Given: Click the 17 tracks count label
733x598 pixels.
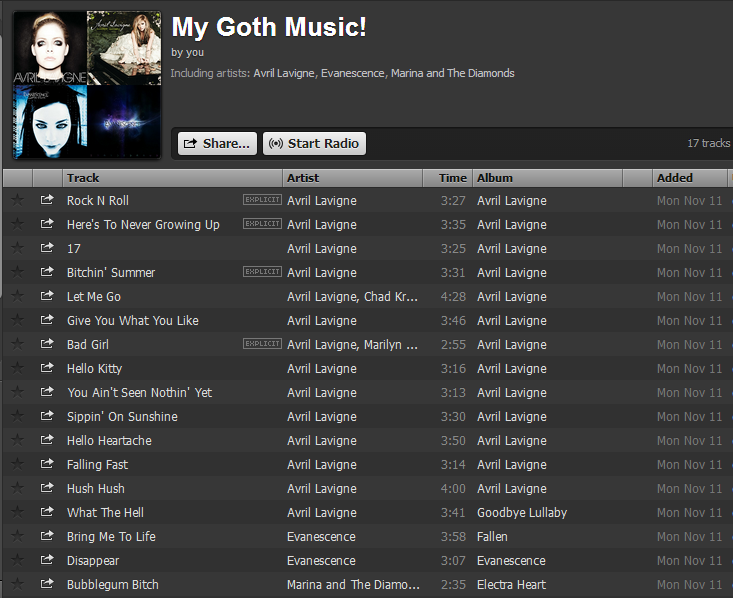Looking at the screenshot, I should pos(708,143).
